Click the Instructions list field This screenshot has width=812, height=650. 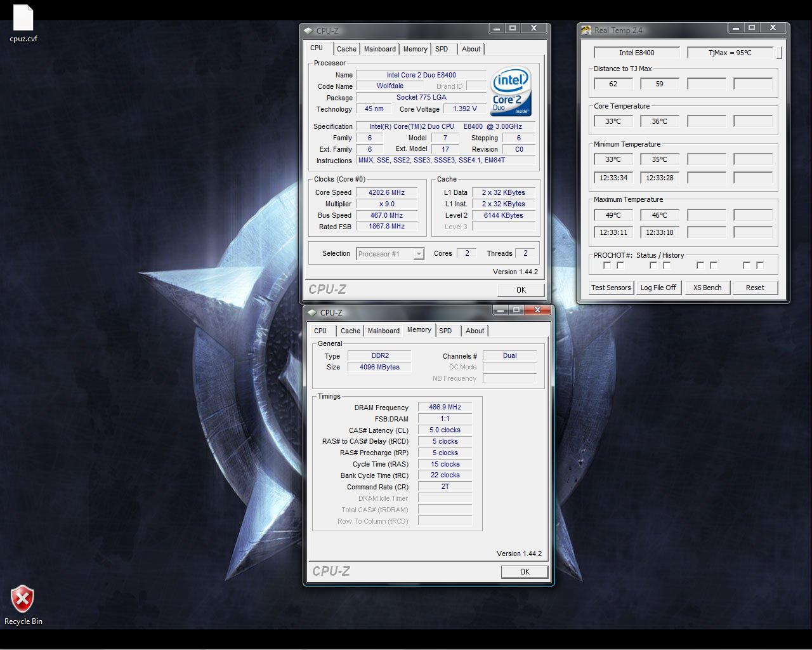click(x=445, y=160)
